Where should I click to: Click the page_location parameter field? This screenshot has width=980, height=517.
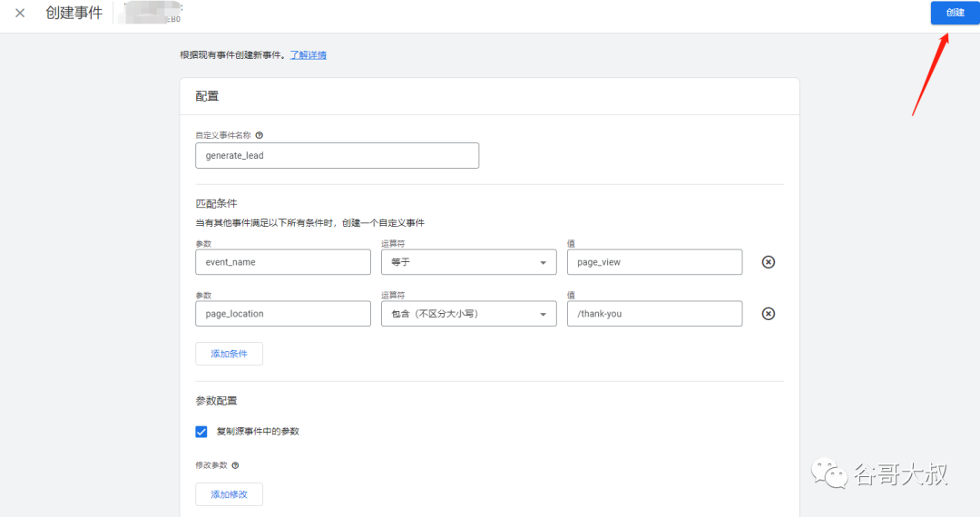[283, 314]
